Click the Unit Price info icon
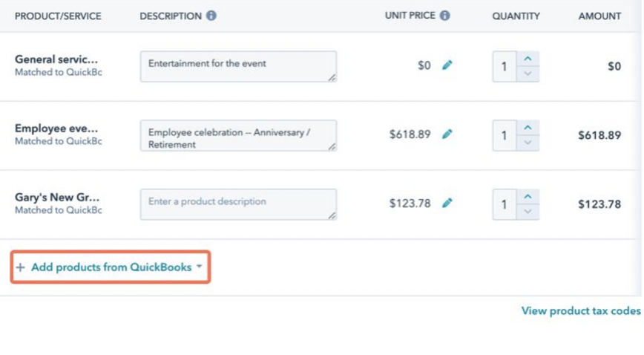The image size is (644, 355). tap(445, 15)
